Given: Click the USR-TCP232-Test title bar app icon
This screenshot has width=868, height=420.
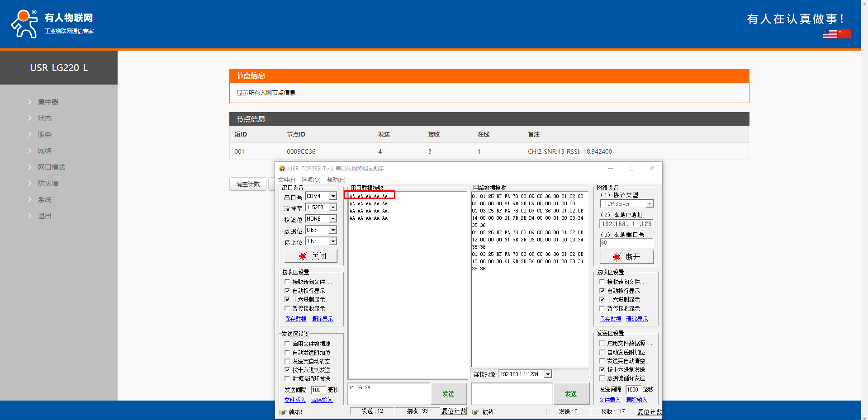Looking at the screenshot, I should (x=282, y=169).
